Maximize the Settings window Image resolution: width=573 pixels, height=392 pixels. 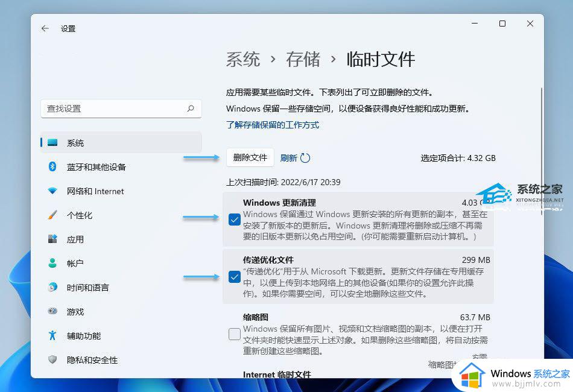[502, 24]
